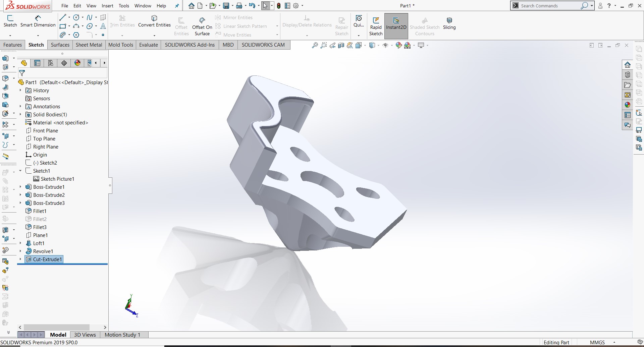
Task: Open the Hide/Show Items dropdown
Action: [x=391, y=45]
